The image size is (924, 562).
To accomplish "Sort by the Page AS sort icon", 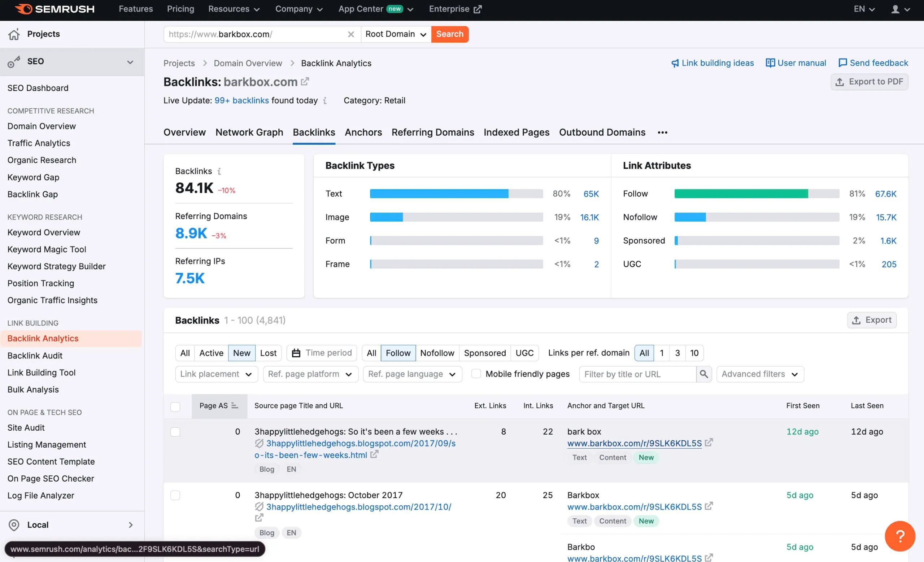I will (x=234, y=406).
